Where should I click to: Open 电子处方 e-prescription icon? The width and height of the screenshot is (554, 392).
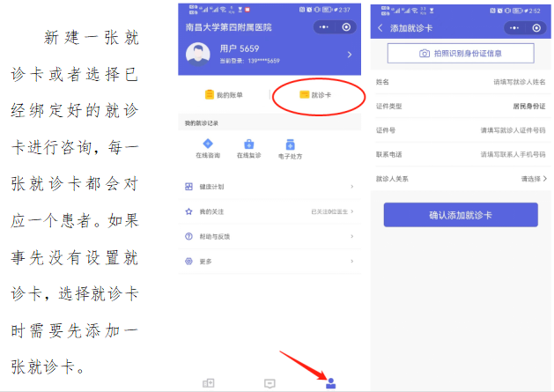[290, 148]
